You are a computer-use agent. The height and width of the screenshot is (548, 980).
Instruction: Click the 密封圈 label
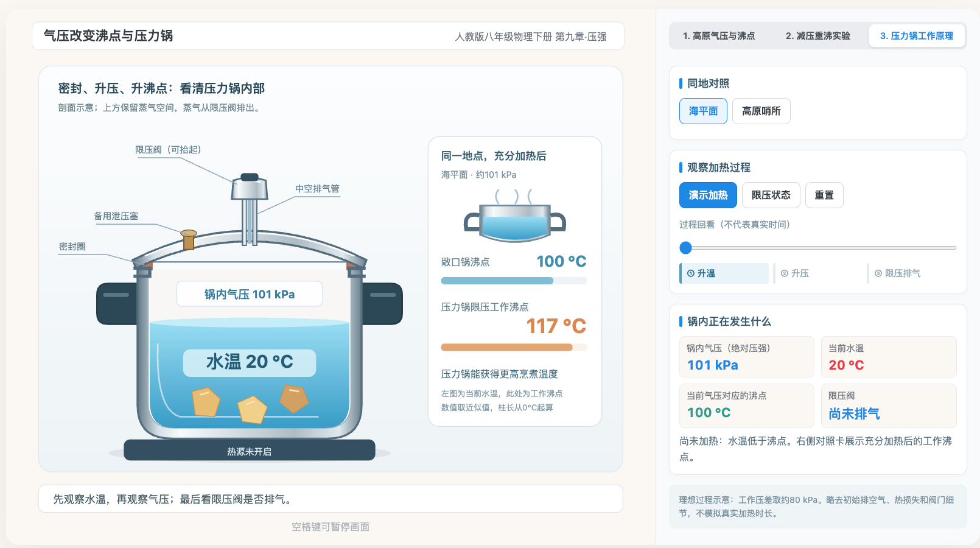pyautogui.click(x=72, y=247)
